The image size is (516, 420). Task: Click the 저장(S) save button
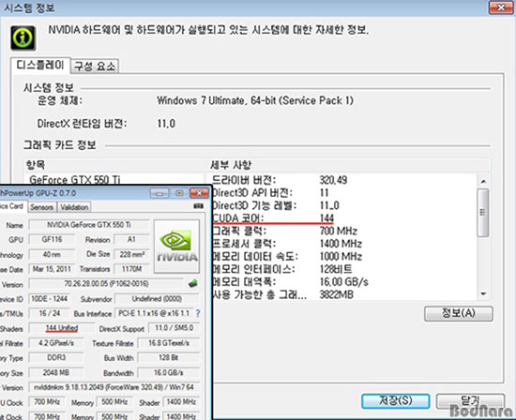[395, 401]
